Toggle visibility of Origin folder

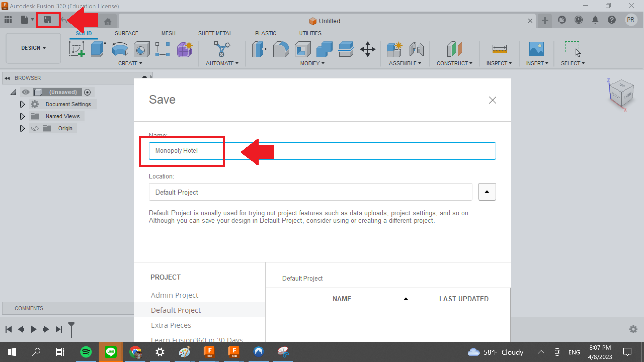click(35, 128)
